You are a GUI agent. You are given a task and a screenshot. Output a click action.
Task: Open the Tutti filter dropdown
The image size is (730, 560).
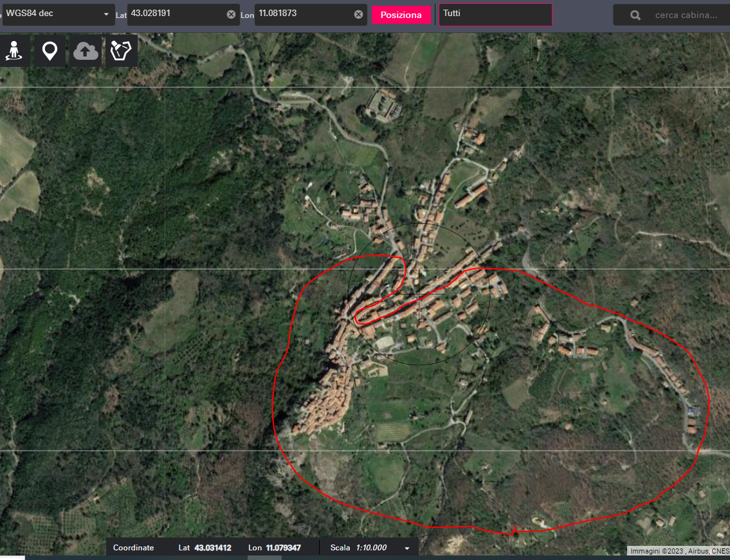495,14
